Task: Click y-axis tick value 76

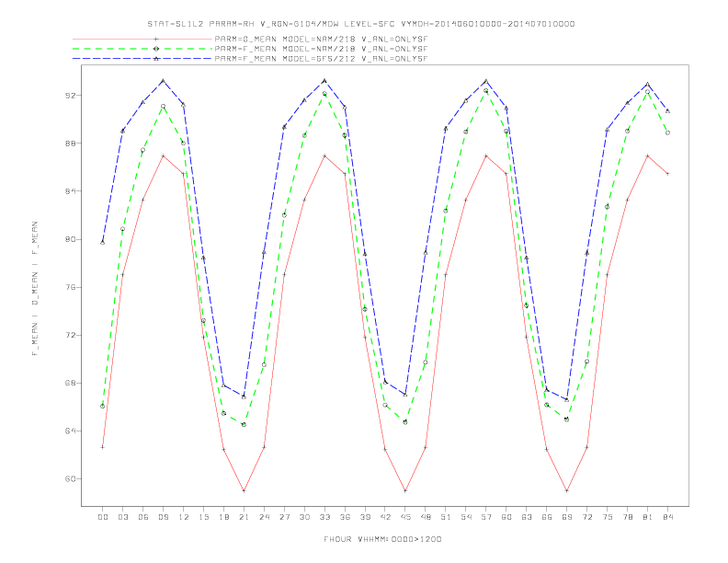Action: coord(71,288)
